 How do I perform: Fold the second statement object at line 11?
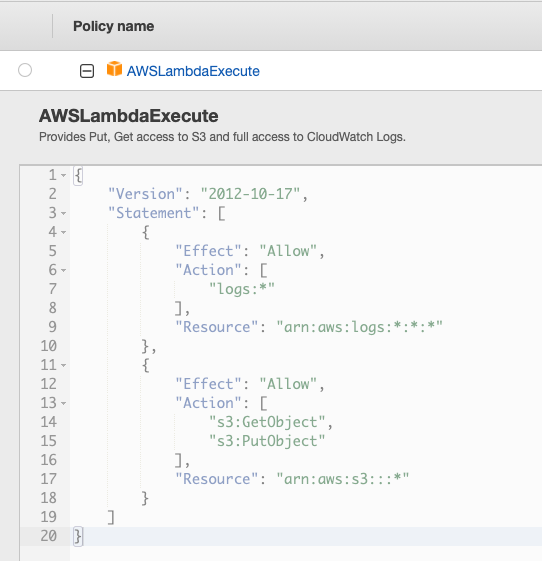(63, 365)
